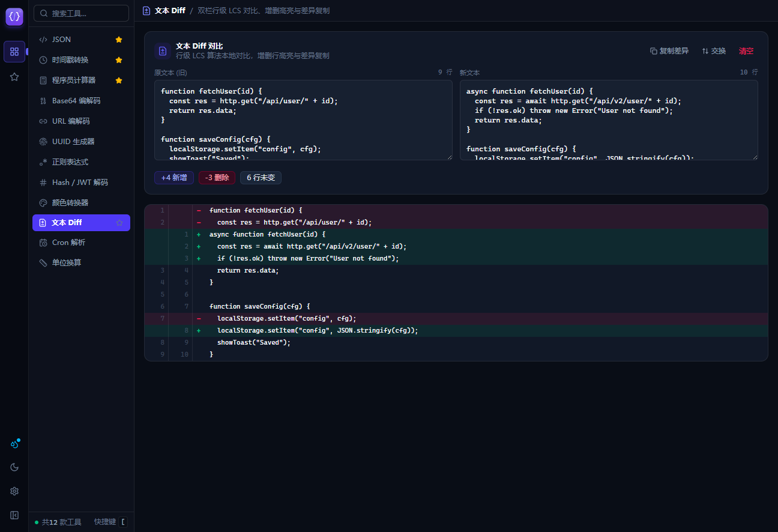Collapse the sidebar using the panel icon
This screenshot has width=778, height=532.
pos(14,515)
